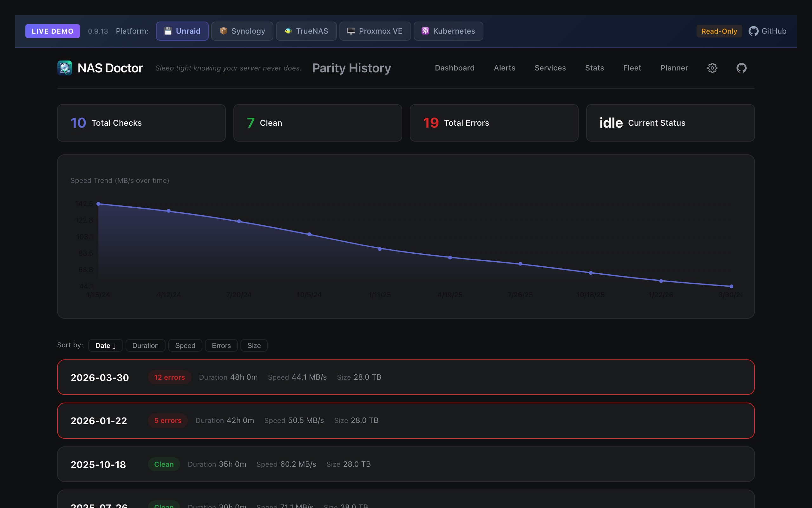Open the Dashboard nav item
Viewport: 812px width, 508px height.
point(455,68)
